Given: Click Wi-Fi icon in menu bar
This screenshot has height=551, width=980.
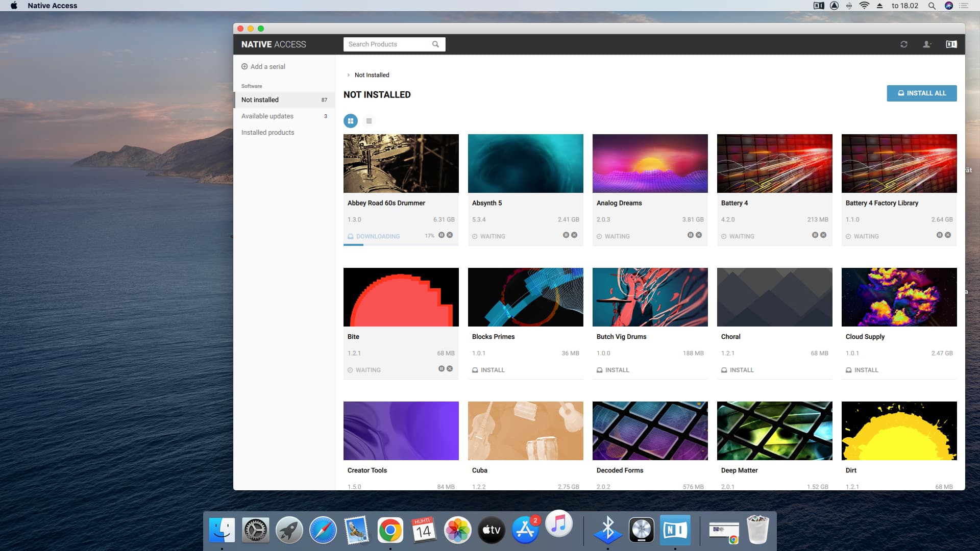Looking at the screenshot, I should (864, 6).
